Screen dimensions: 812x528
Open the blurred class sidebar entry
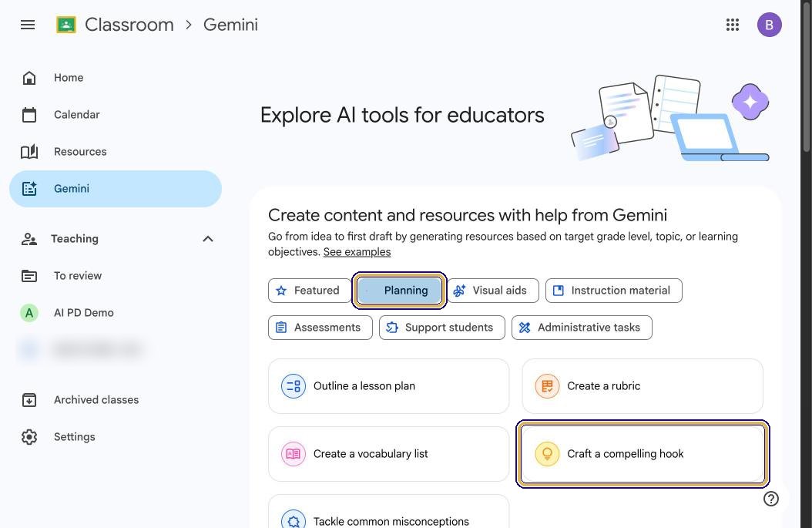(x=116, y=350)
